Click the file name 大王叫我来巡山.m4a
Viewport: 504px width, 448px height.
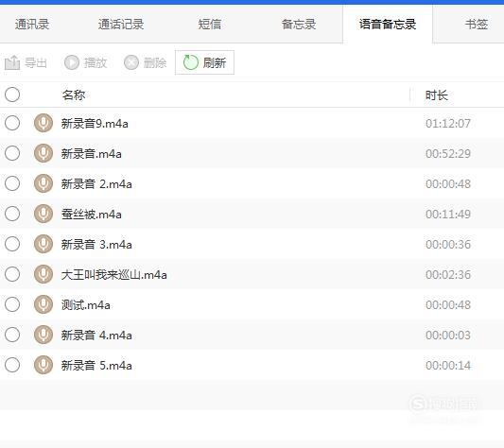(x=113, y=274)
